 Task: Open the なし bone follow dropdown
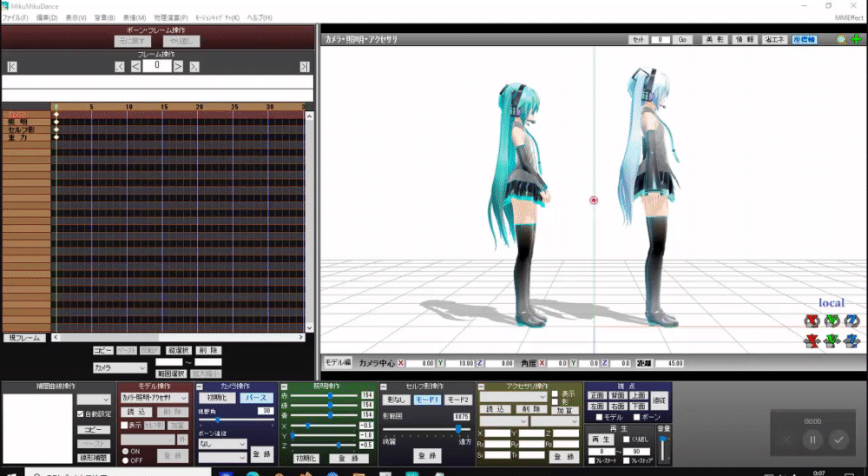(x=222, y=444)
